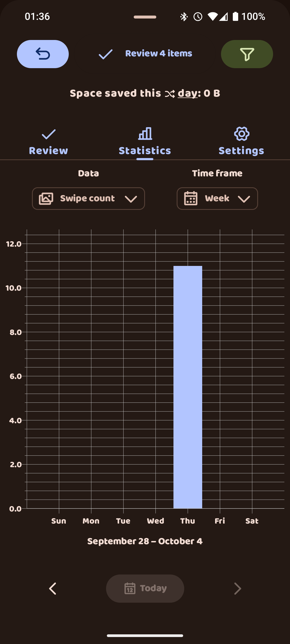Tap the Review 4 items button
The height and width of the screenshot is (644, 290).
point(145,54)
